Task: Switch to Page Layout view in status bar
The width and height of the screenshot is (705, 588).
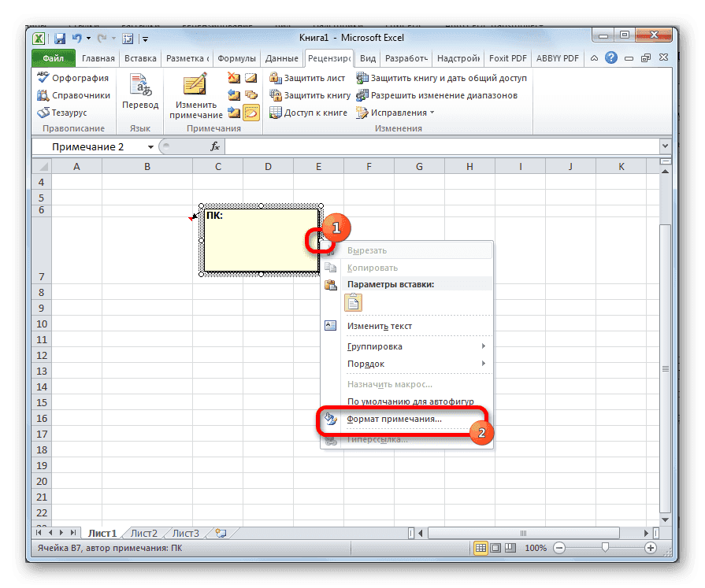Action: [495, 548]
